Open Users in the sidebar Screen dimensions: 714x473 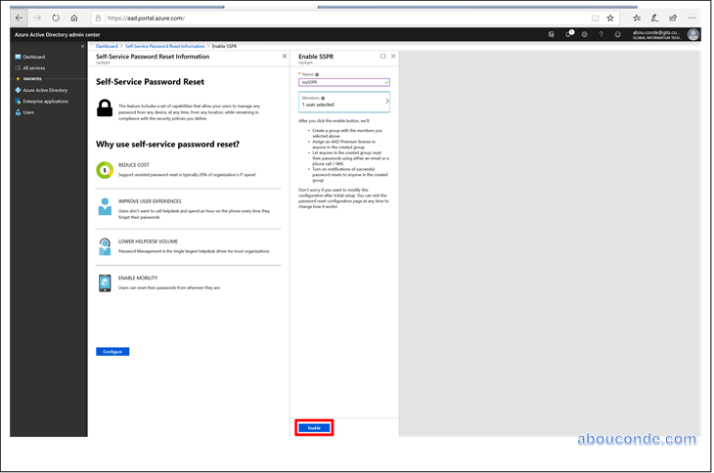point(28,112)
